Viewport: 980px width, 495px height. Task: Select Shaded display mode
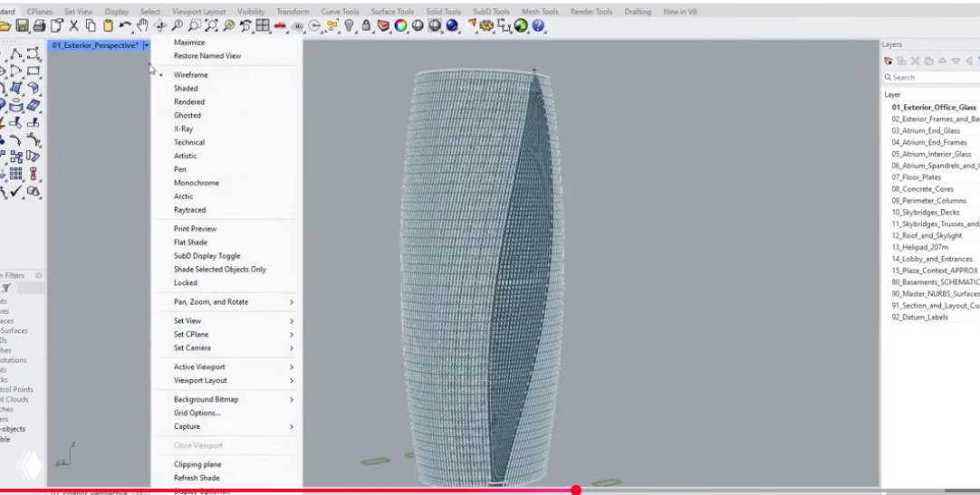(186, 89)
